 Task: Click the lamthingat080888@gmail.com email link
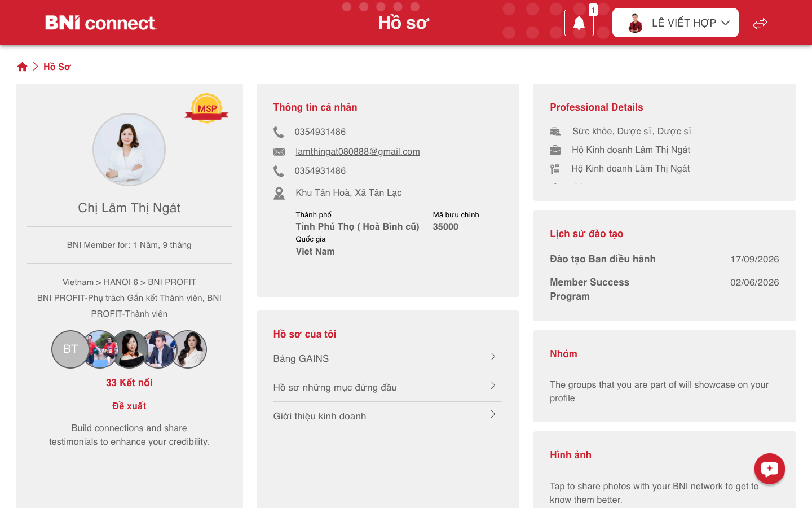coord(358,151)
